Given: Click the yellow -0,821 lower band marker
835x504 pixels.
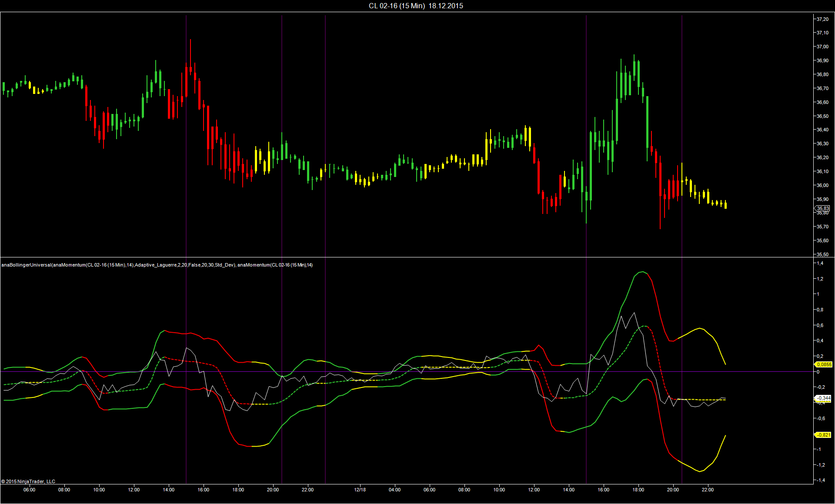Looking at the screenshot, I should 823,435.
